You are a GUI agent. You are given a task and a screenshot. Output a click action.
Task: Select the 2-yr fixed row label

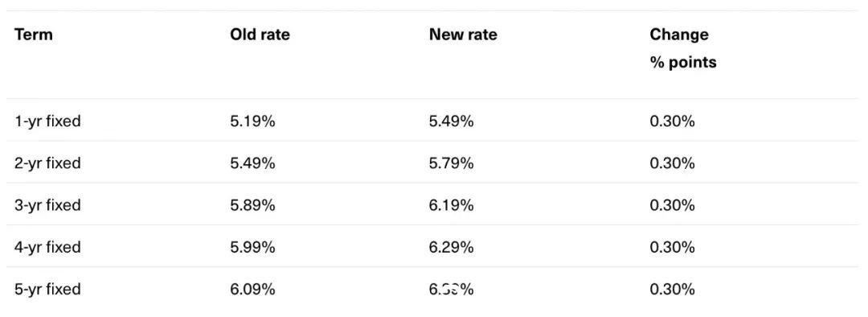coord(47,163)
